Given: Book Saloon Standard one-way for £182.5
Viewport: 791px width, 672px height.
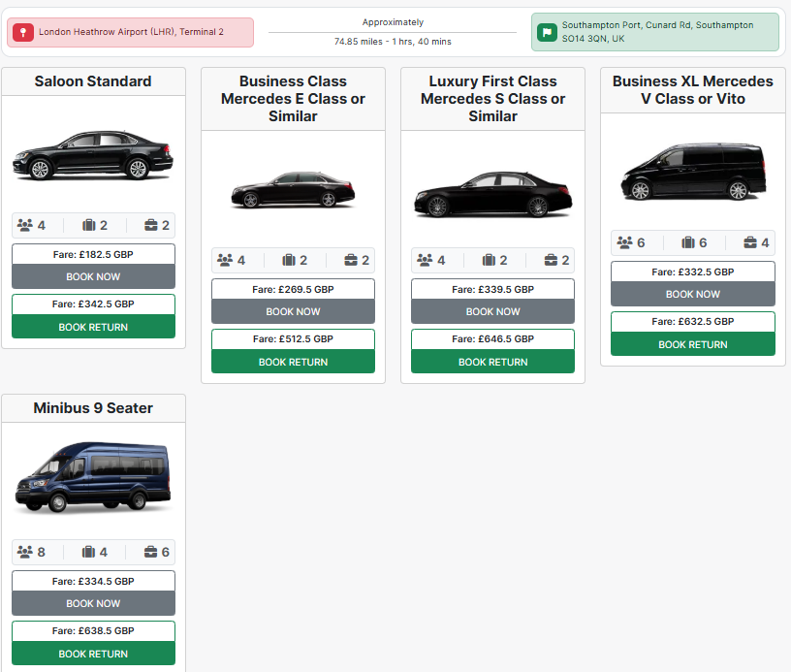Looking at the screenshot, I should (93, 276).
